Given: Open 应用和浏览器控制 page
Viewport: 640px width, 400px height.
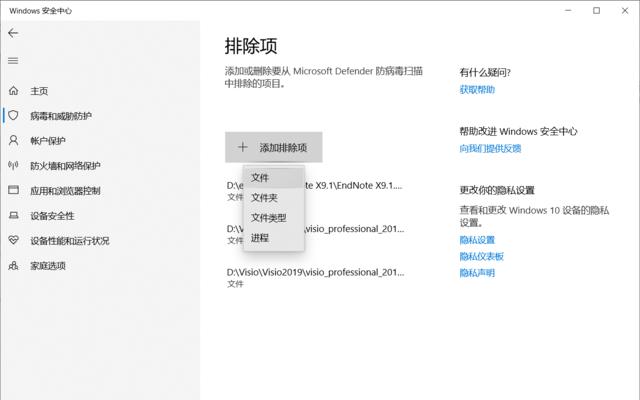Looking at the screenshot, I should (65, 191).
